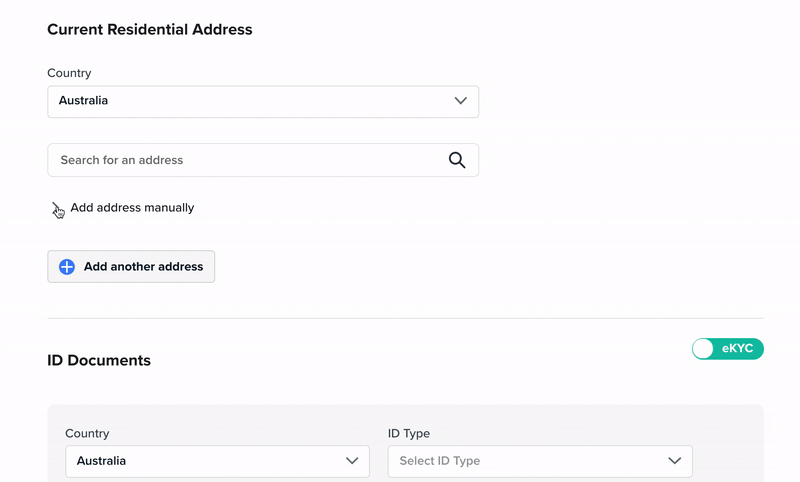
Task: Open the residential address Country dropdown
Action: 263,102
